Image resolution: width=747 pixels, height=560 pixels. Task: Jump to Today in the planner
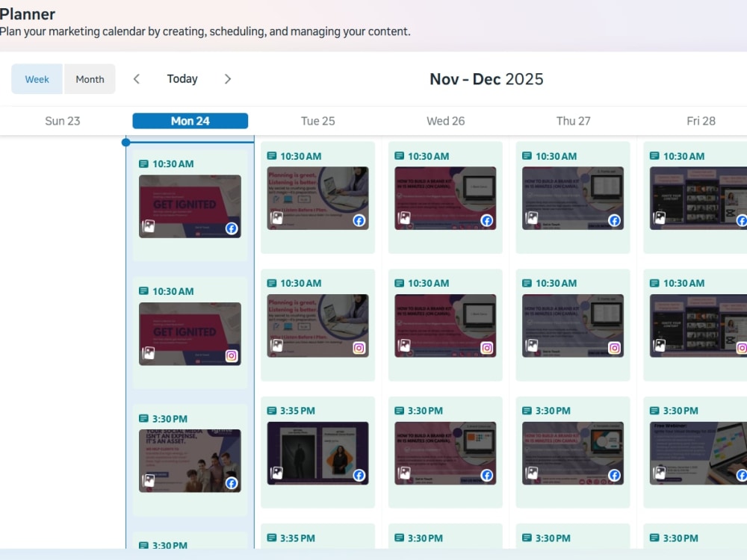(x=182, y=79)
